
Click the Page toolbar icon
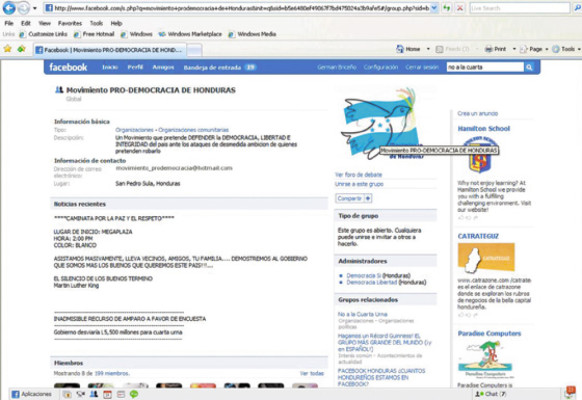(x=523, y=49)
